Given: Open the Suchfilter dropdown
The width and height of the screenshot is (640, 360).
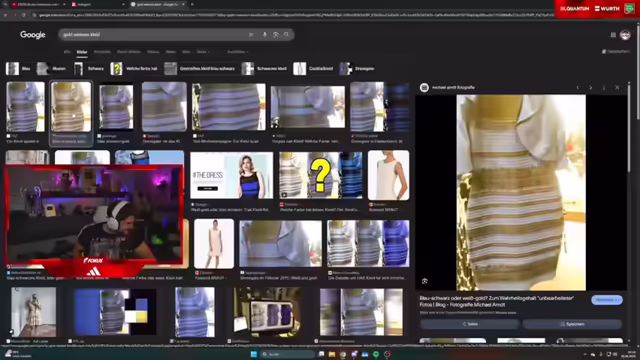Looking at the screenshot, I should pos(238,52).
